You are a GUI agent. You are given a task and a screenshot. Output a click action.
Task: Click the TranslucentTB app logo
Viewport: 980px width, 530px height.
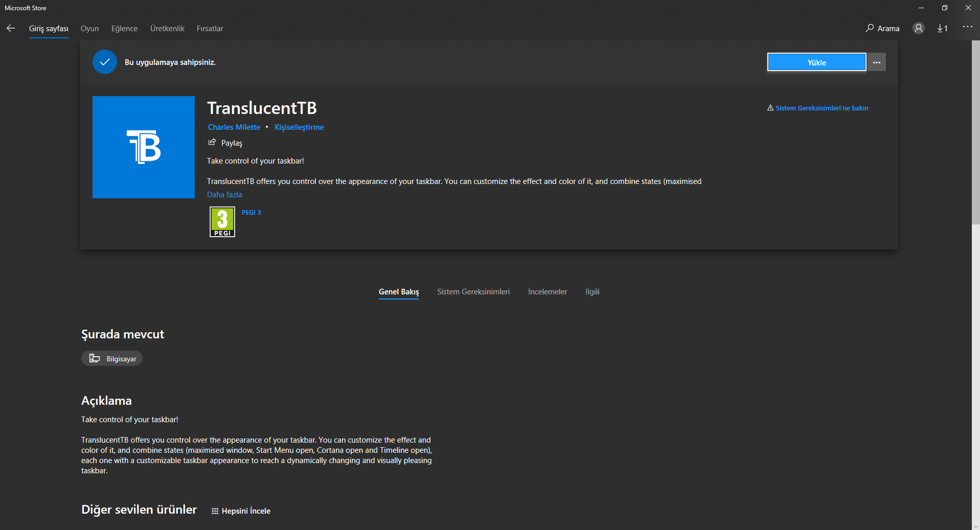coord(144,147)
